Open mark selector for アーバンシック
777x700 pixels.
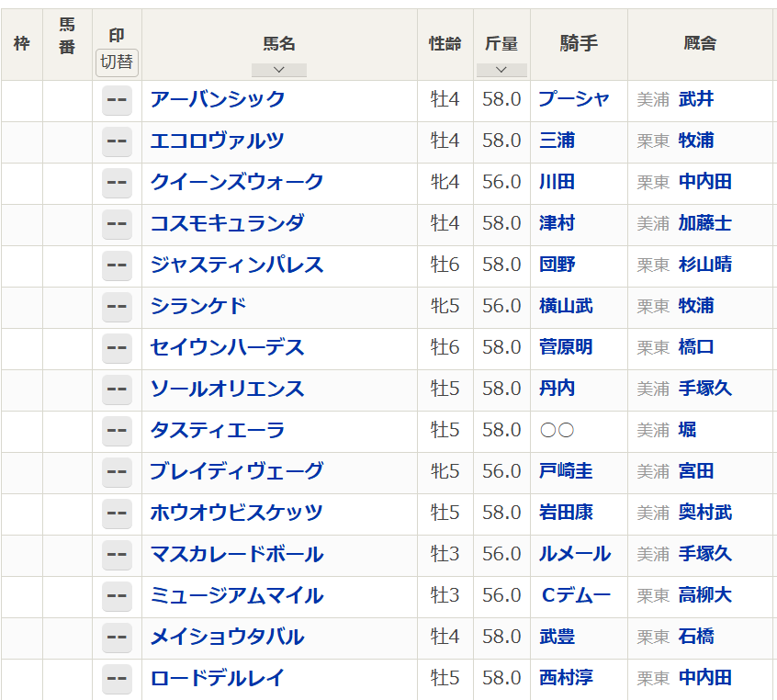117,100
